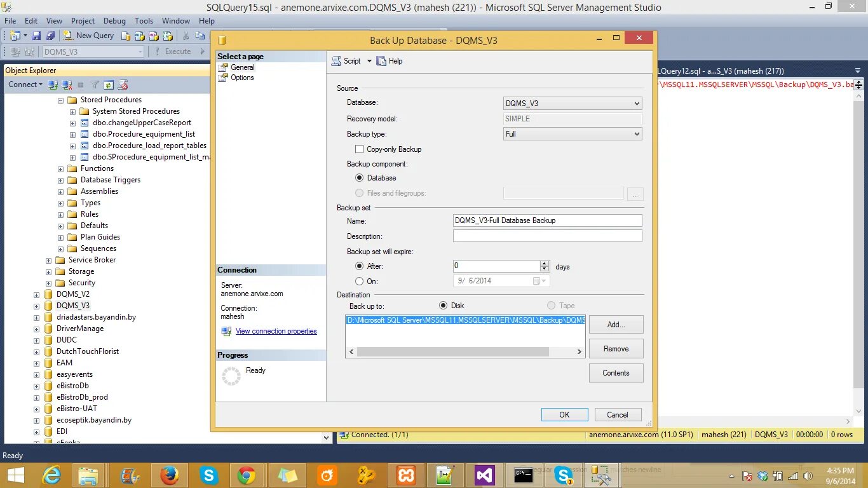Open the Edit menu
868x488 pixels.
[31, 21]
